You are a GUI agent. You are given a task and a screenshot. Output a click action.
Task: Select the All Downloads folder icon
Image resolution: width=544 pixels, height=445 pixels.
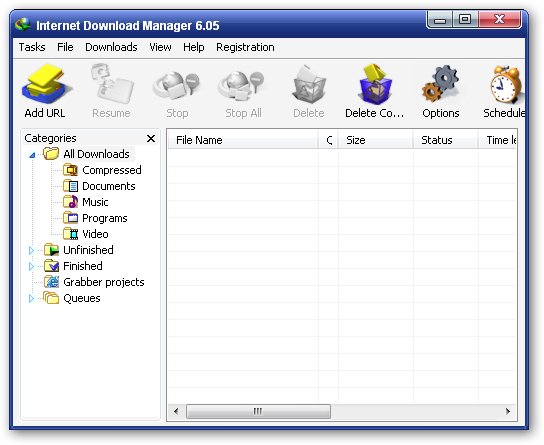[51, 153]
